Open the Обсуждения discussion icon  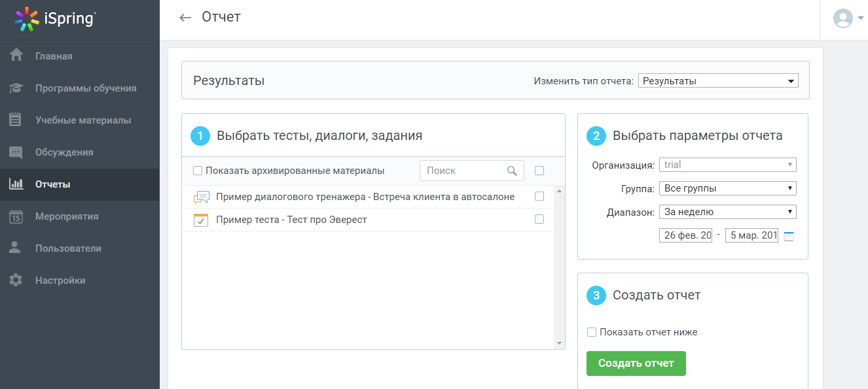[x=16, y=152]
